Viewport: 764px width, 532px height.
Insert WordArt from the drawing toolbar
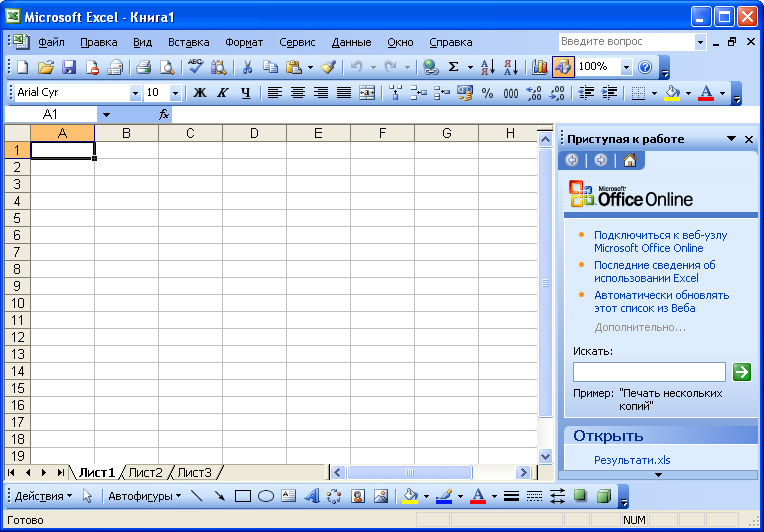point(311,496)
